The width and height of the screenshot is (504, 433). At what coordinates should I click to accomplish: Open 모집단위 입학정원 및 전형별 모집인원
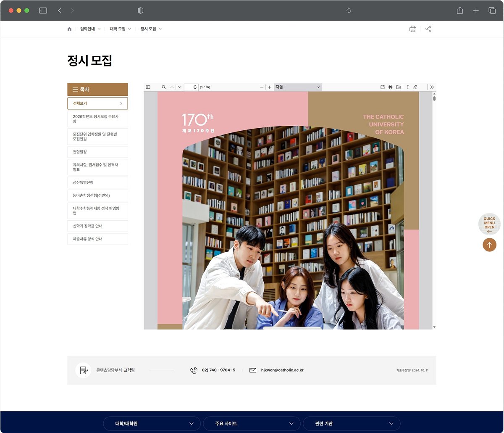pos(97,136)
